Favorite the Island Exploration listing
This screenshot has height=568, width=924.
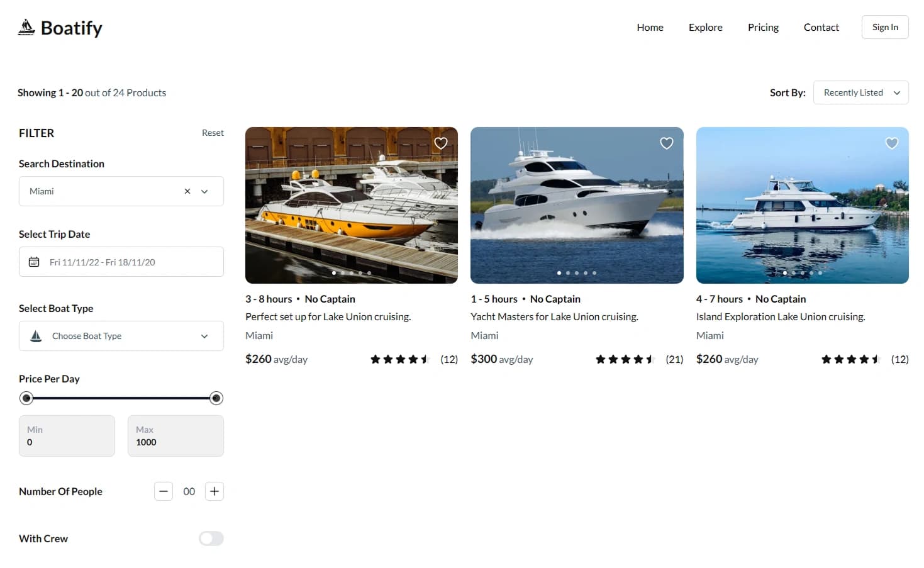[x=891, y=143]
